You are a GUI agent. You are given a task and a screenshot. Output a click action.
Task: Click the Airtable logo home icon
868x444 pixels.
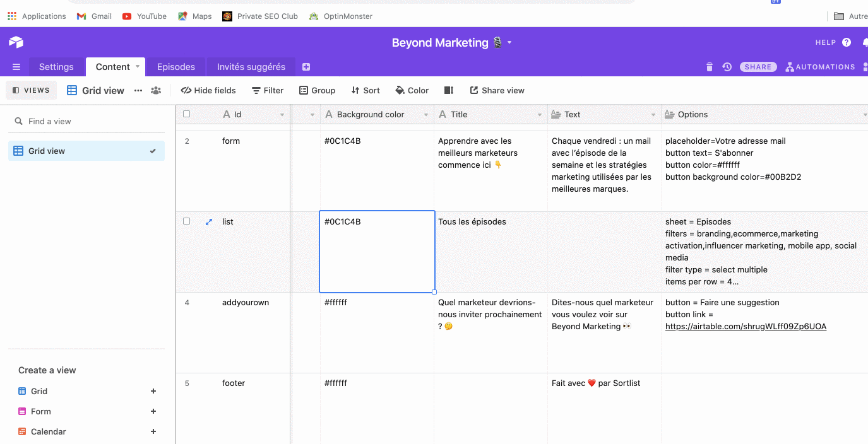tap(16, 42)
